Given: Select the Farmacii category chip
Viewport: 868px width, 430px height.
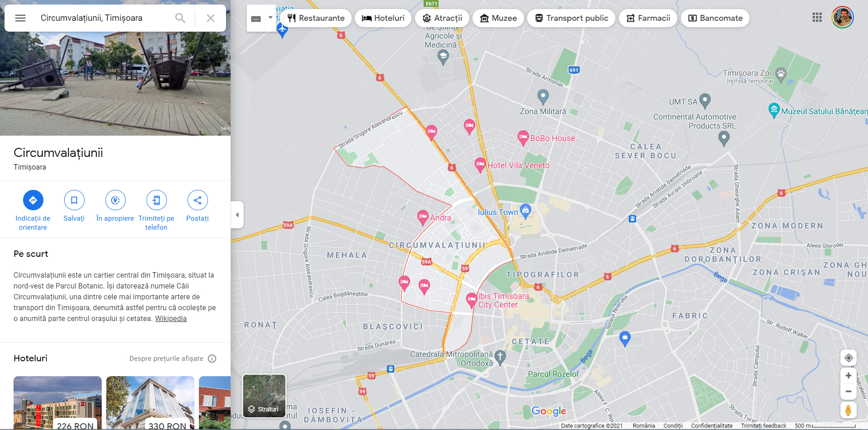Looking at the screenshot, I should pyautogui.click(x=648, y=18).
